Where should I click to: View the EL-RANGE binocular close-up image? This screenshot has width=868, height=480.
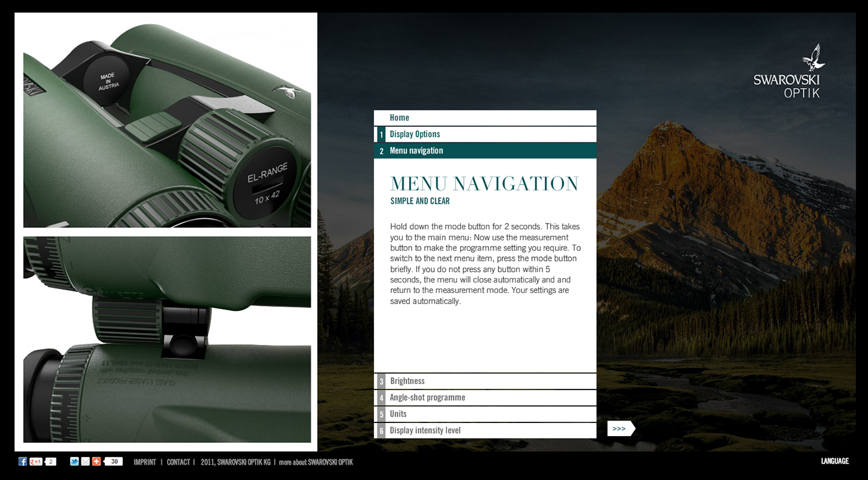click(x=167, y=119)
